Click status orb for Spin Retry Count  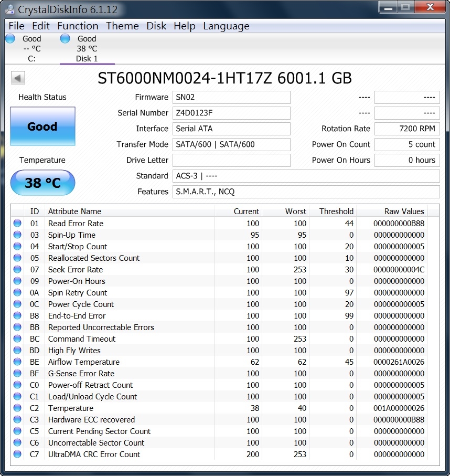(17, 292)
